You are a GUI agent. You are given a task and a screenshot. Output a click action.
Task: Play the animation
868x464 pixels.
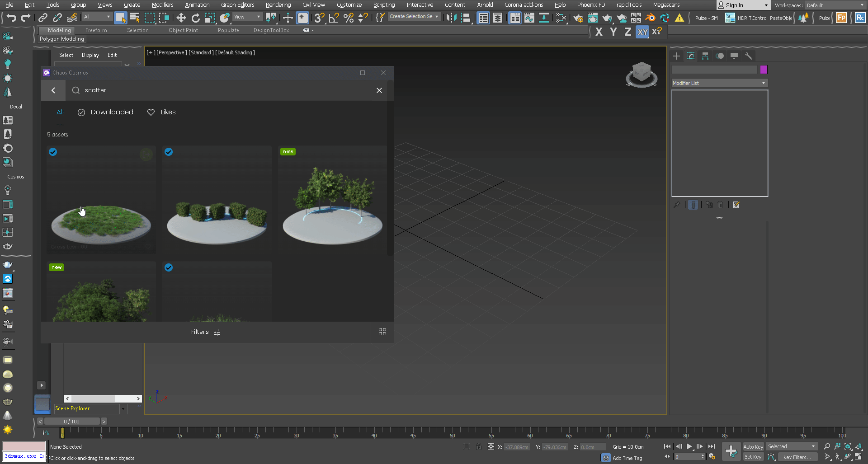tap(689, 446)
